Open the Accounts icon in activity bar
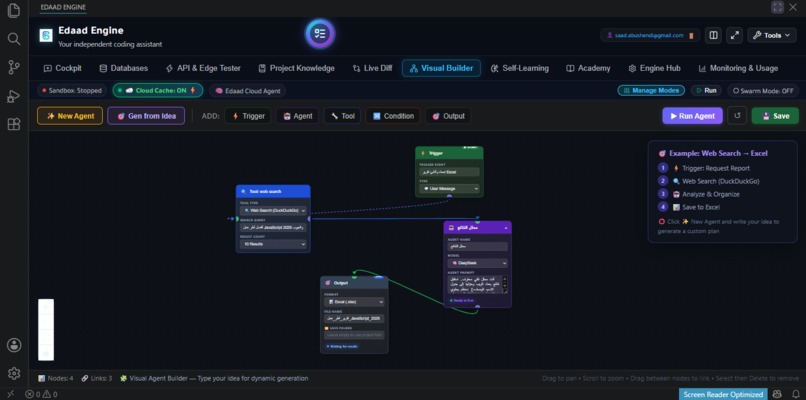806x400 pixels. coord(14,345)
